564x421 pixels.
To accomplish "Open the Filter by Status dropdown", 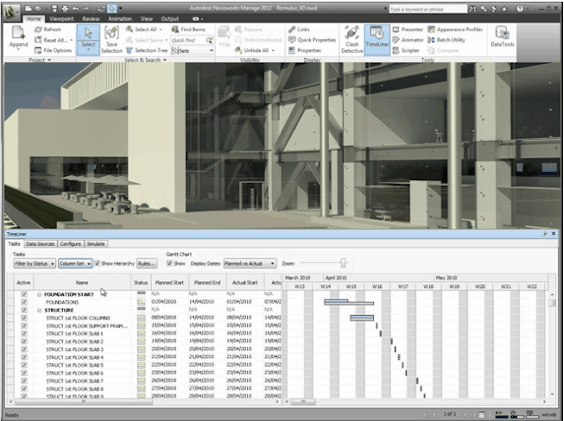I will (34, 264).
